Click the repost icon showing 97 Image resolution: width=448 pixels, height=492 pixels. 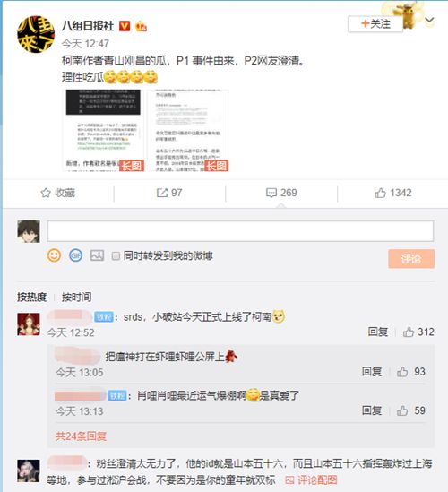[x=162, y=193]
